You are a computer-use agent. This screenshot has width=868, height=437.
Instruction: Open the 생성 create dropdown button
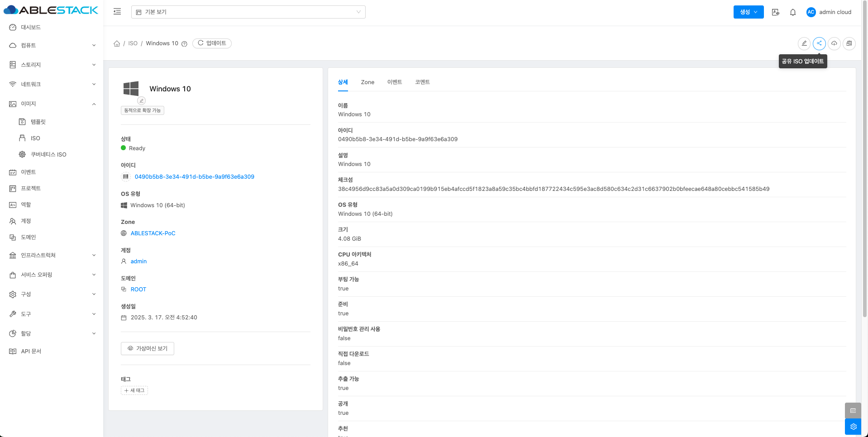coord(748,12)
